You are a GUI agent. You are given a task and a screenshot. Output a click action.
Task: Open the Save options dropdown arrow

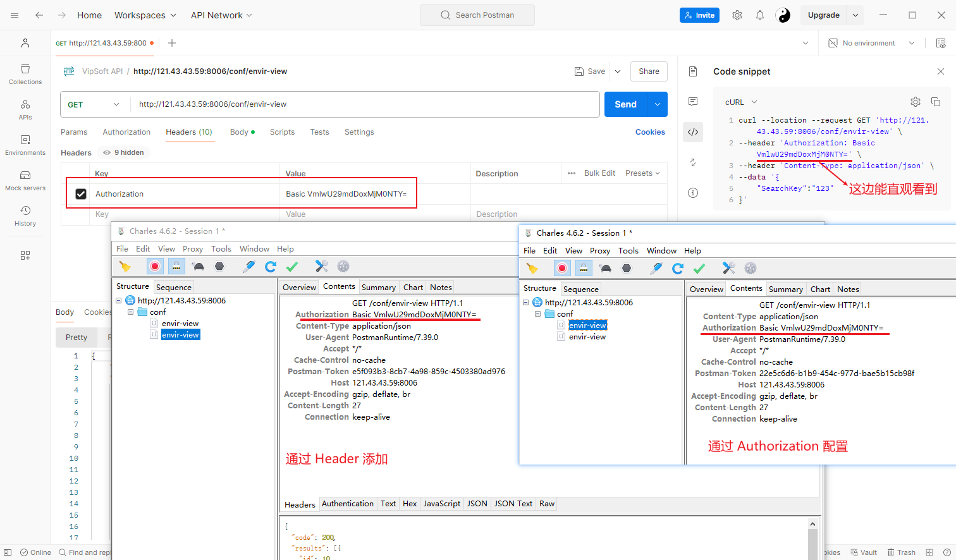618,71
